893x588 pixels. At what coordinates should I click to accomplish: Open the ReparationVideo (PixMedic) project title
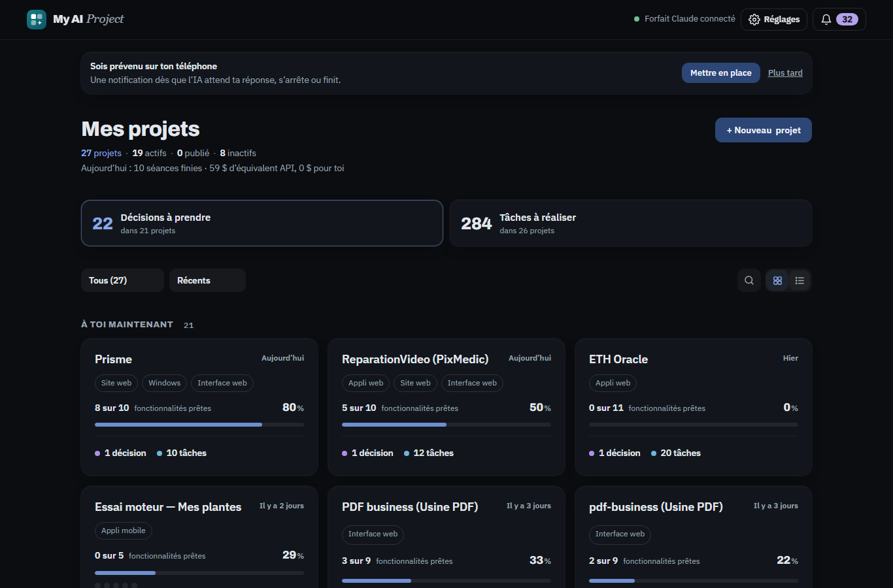[x=415, y=359]
